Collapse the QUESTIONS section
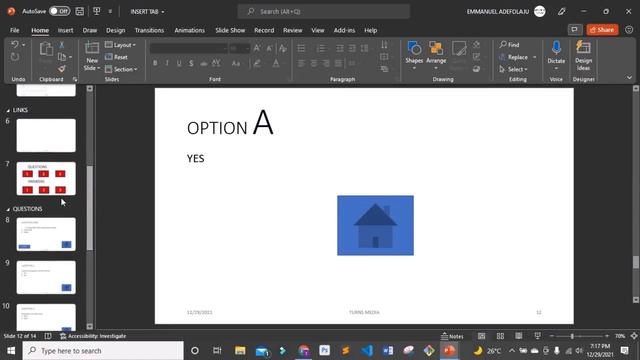The height and width of the screenshot is (360, 640). click(8, 209)
